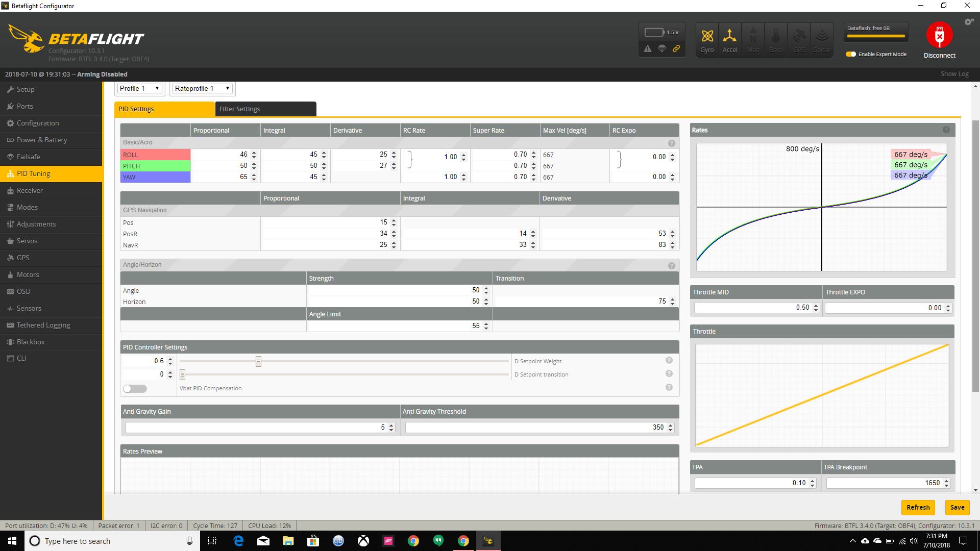The image size is (980, 551).
Task: Click the Rates panel help icon
Action: (x=946, y=130)
